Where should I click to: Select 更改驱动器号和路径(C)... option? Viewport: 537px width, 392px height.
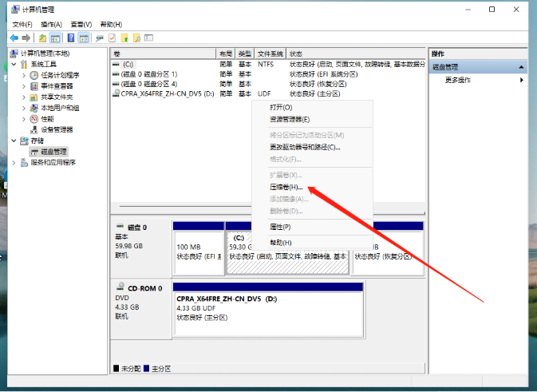(x=305, y=147)
